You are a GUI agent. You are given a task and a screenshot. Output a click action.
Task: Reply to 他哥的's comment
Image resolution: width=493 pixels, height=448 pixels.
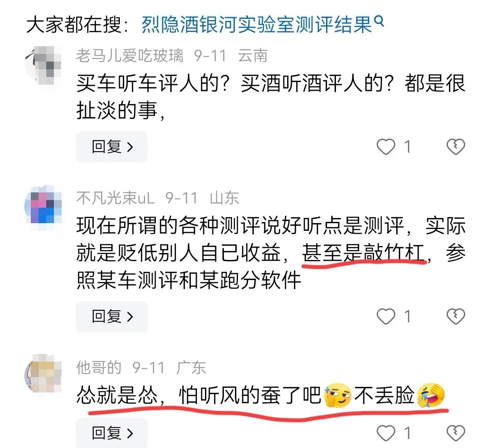(112, 433)
